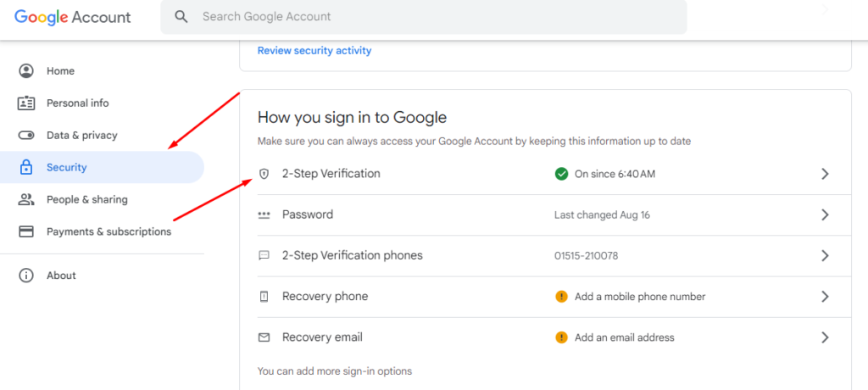Click the Password dots icon
This screenshot has width=868, height=390.
pyautogui.click(x=264, y=215)
